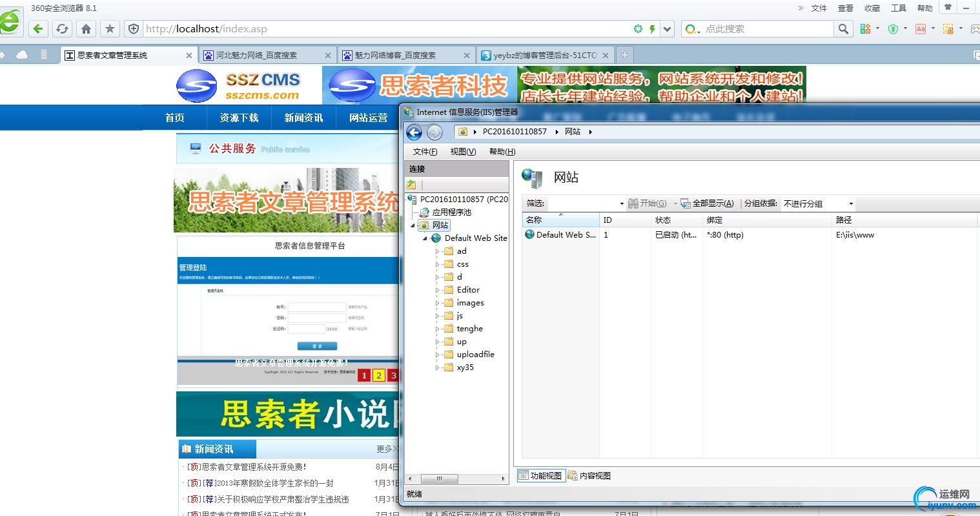
Task: Open the 帮助(H) menu in IIS Manager
Action: (502, 152)
